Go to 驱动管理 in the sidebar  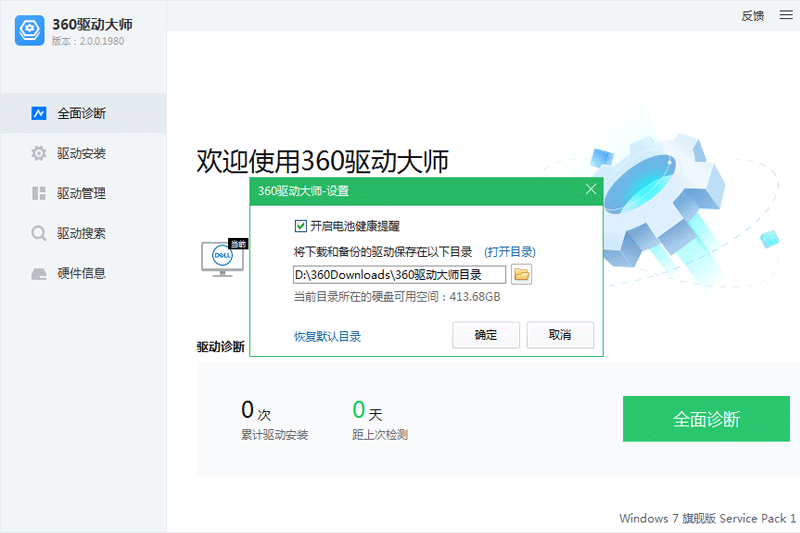point(81,193)
